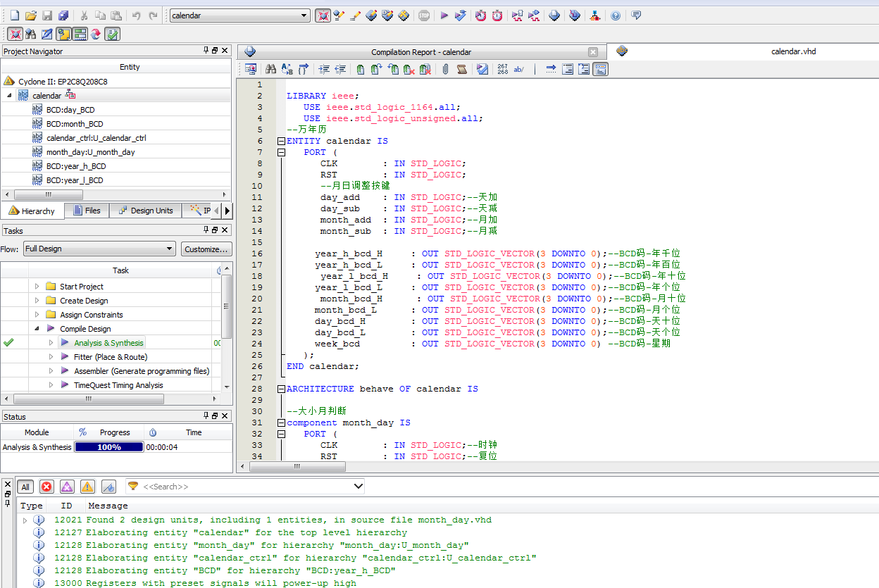This screenshot has width=879, height=588.
Task: Switch to the Files tab in Project Navigator
Action: coord(87,211)
